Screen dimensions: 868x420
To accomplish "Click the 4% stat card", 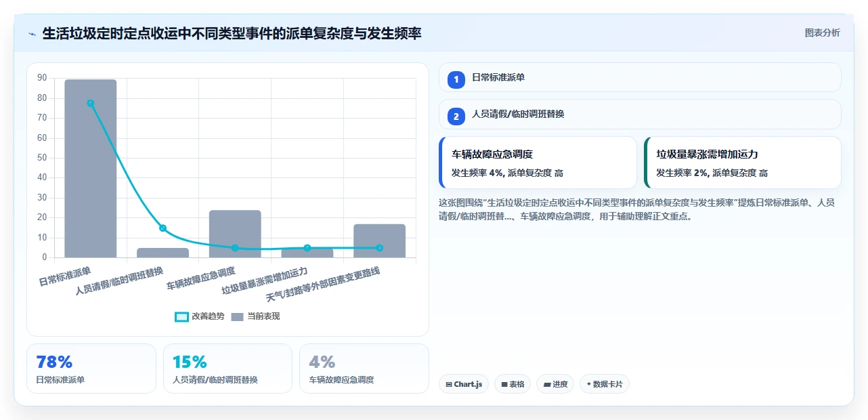I will click(364, 369).
